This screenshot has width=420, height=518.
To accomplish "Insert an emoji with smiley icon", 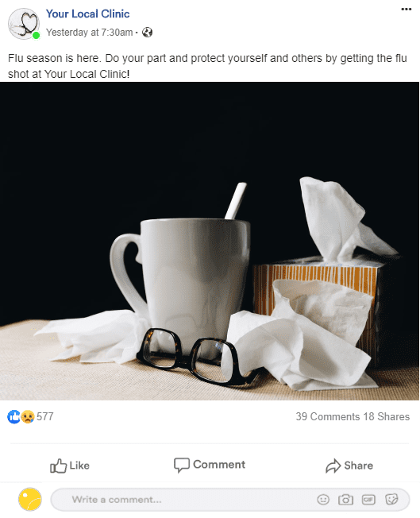I will [x=323, y=500].
